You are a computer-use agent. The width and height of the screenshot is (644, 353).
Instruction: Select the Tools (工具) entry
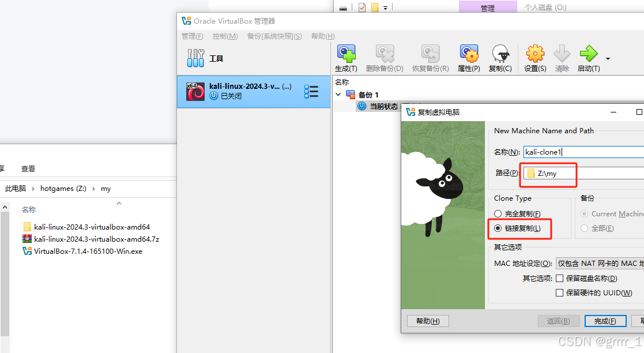(254, 58)
